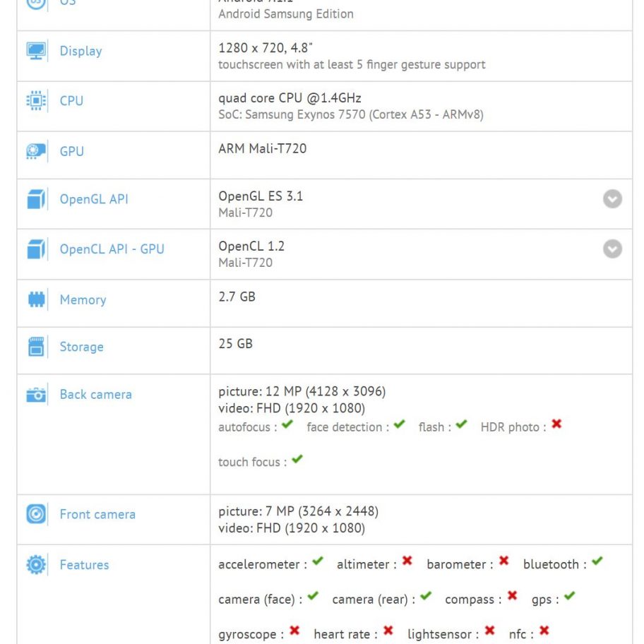
Task: Click the OpenCL API cube icon
Action: pos(36,249)
